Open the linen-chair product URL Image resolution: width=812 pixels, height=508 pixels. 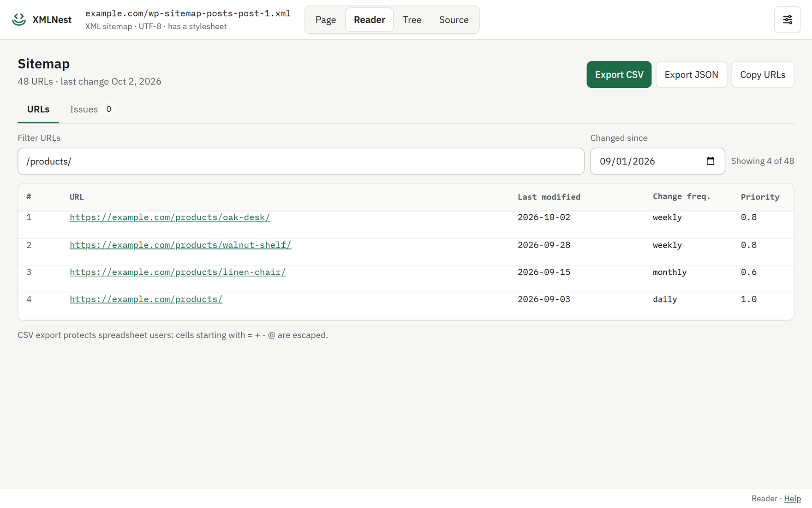(x=178, y=272)
